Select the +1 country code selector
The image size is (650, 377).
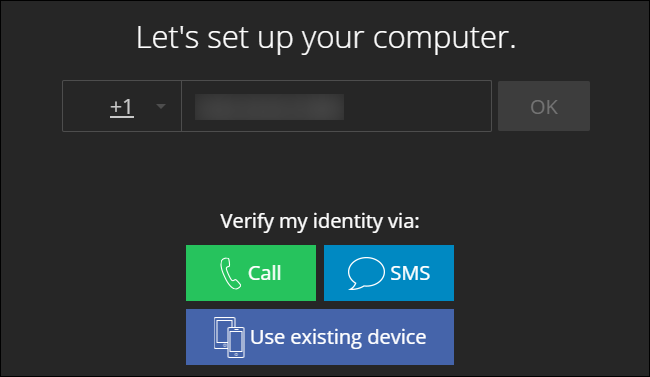point(122,106)
